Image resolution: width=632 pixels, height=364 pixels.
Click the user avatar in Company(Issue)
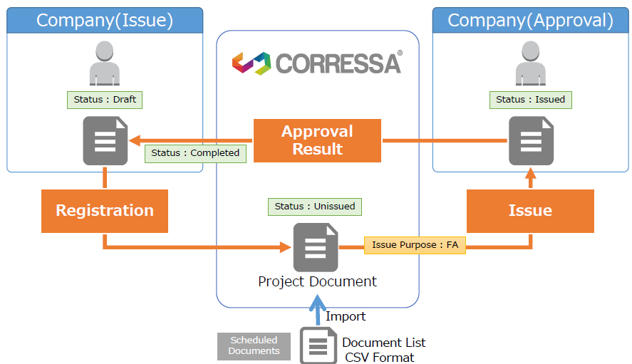tap(105, 63)
